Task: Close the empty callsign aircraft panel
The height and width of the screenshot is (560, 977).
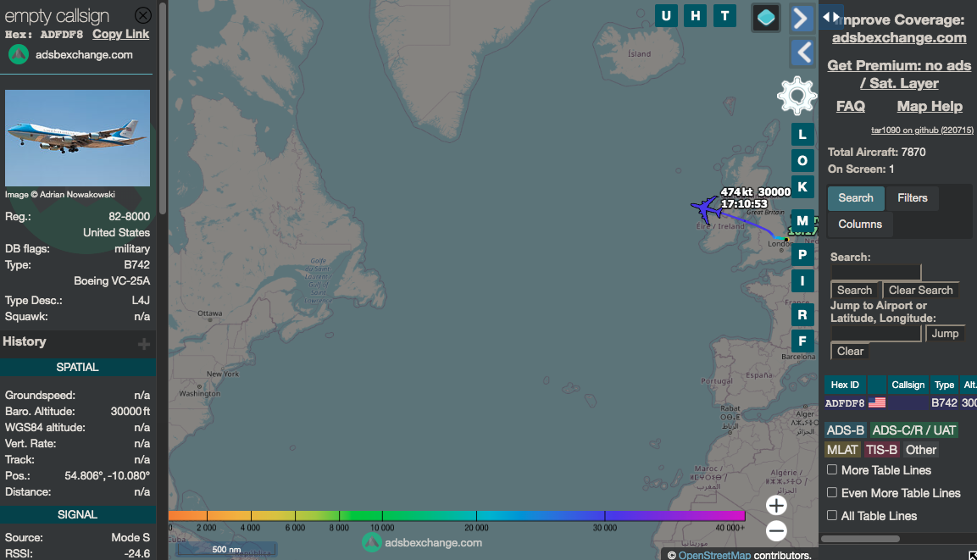Action: coord(142,15)
